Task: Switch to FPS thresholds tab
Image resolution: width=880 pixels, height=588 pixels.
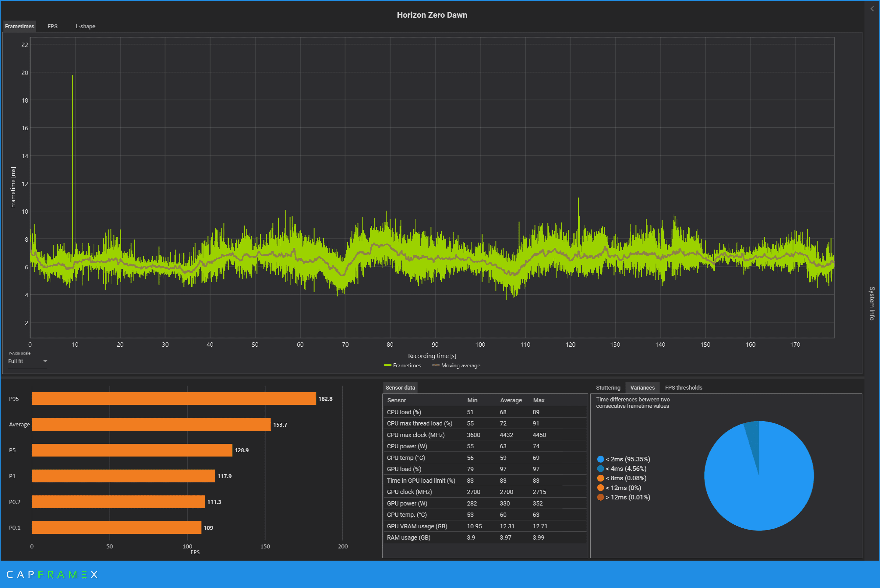Action: [x=683, y=387]
